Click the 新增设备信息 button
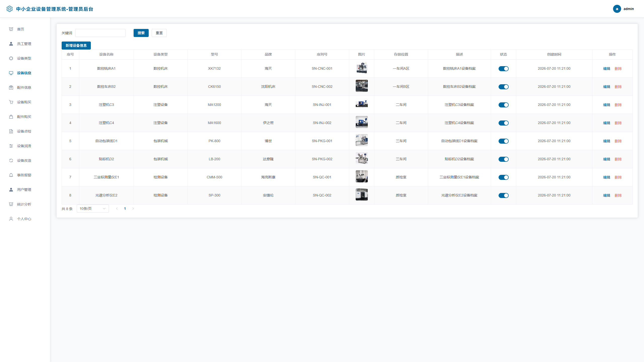 [x=76, y=46]
